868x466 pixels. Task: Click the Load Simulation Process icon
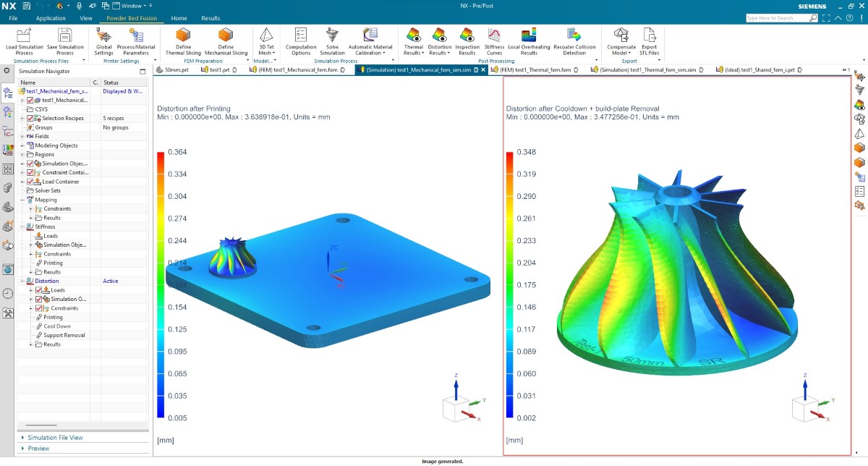coord(24,36)
